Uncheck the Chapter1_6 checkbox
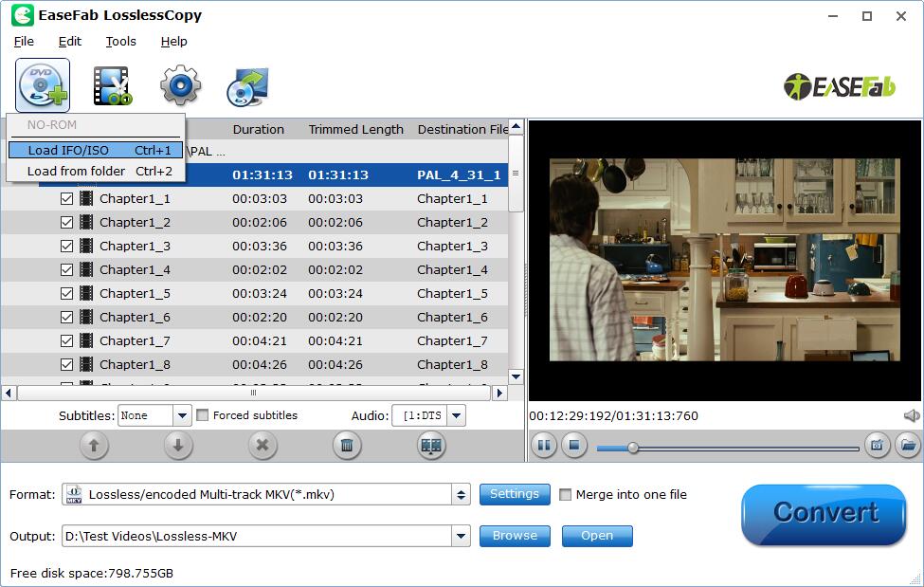The width and height of the screenshot is (924, 587). 66,318
